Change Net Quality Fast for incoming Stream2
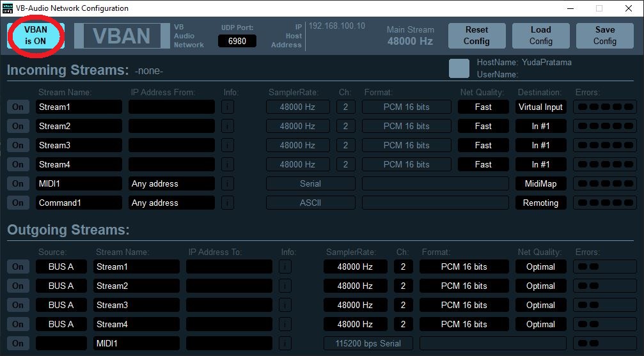This screenshot has width=644, height=356. tap(483, 126)
